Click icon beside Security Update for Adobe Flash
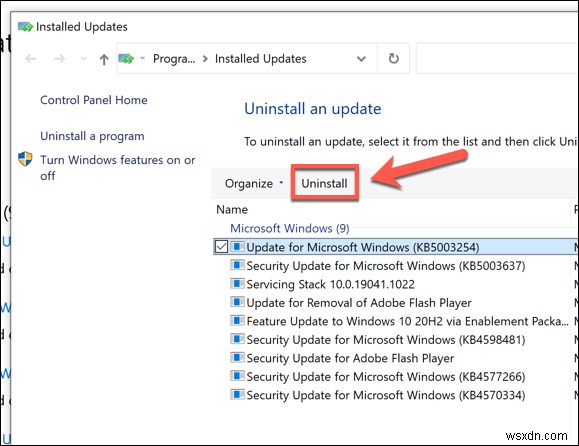This screenshot has height=446, width=579. pyautogui.click(x=237, y=357)
